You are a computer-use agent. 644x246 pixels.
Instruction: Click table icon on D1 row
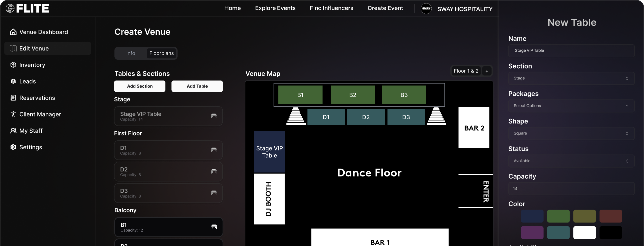point(213,150)
